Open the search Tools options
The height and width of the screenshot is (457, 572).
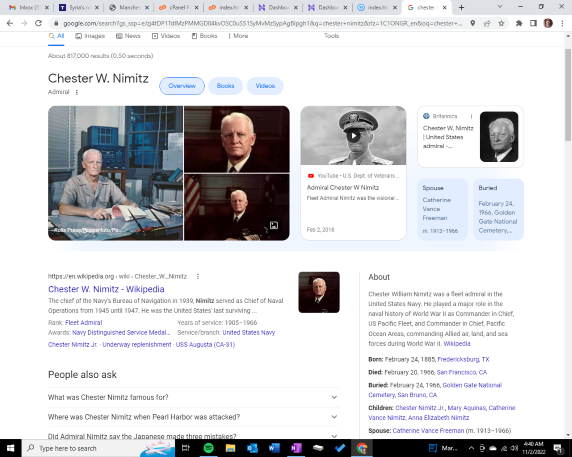point(332,36)
